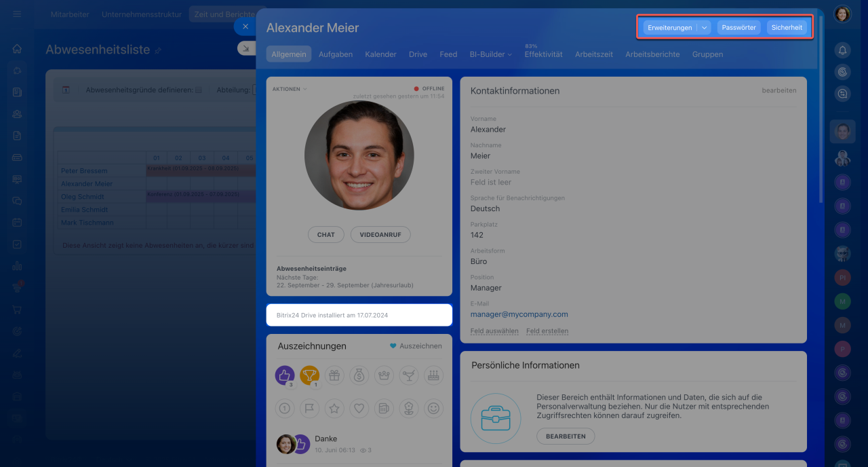Image resolution: width=868 pixels, height=467 pixels.
Task: Pick the smiley face award icon
Action: [433, 409]
